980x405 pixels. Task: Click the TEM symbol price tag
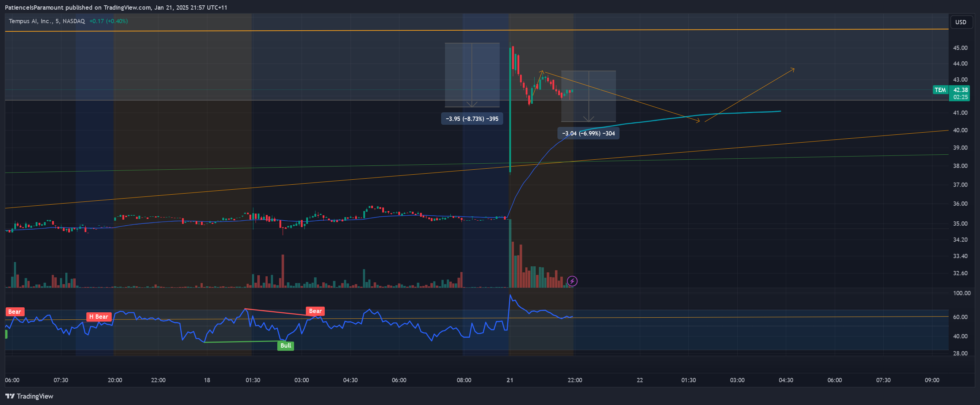(940, 90)
